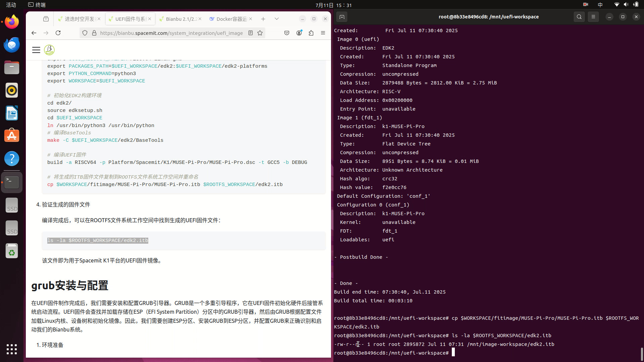Close the UEFI固件与系 tab
Image resolution: width=644 pixels, height=362 pixels.
tap(150, 19)
